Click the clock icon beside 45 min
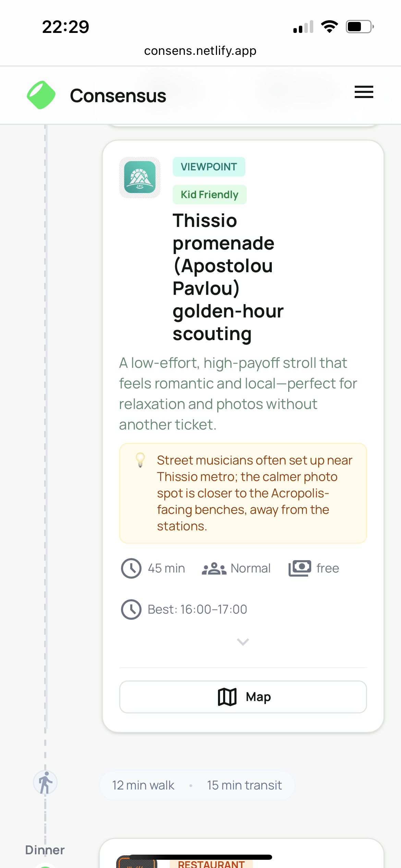 131,568
